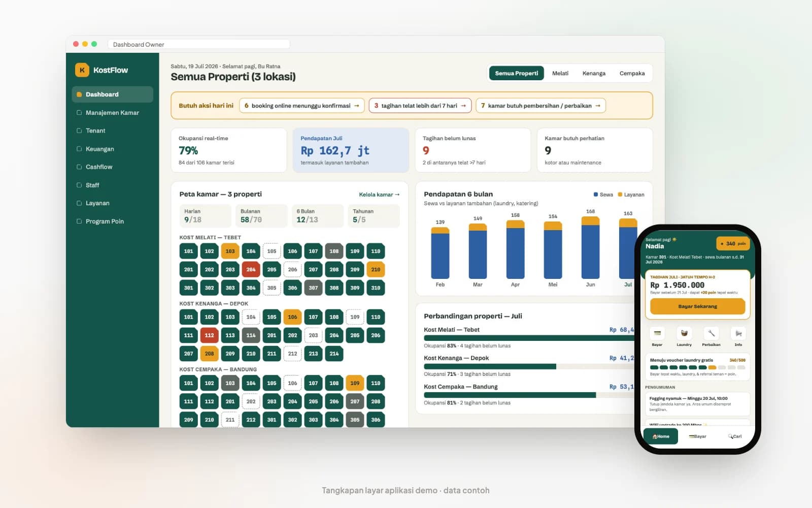Open Staff from the sidebar

pyautogui.click(x=112, y=185)
